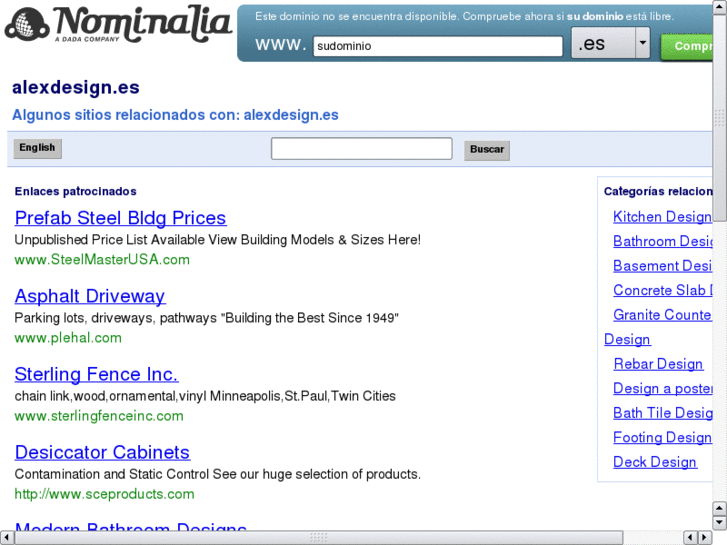
Task: Click the horizontal scrollbar right arrow at far right
Action: click(x=705, y=538)
